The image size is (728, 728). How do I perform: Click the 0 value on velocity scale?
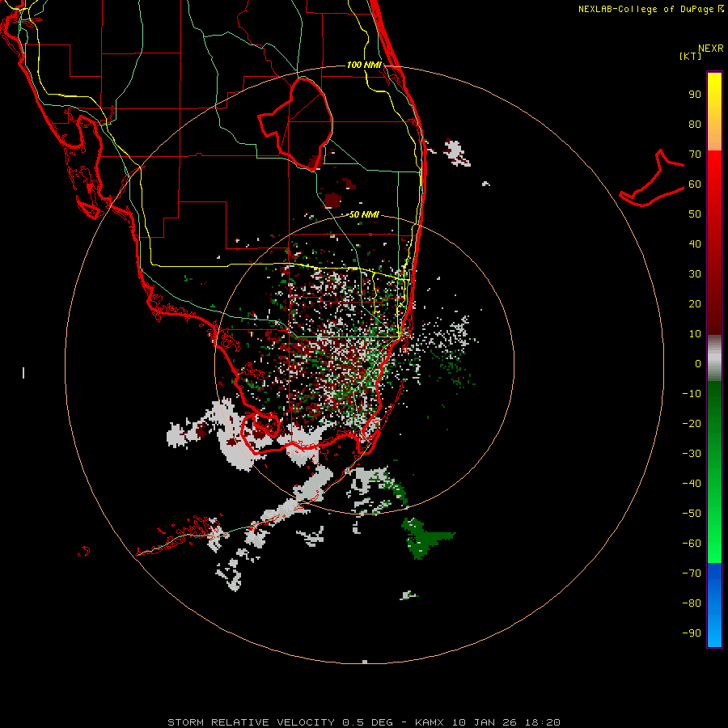click(x=698, y=364)
